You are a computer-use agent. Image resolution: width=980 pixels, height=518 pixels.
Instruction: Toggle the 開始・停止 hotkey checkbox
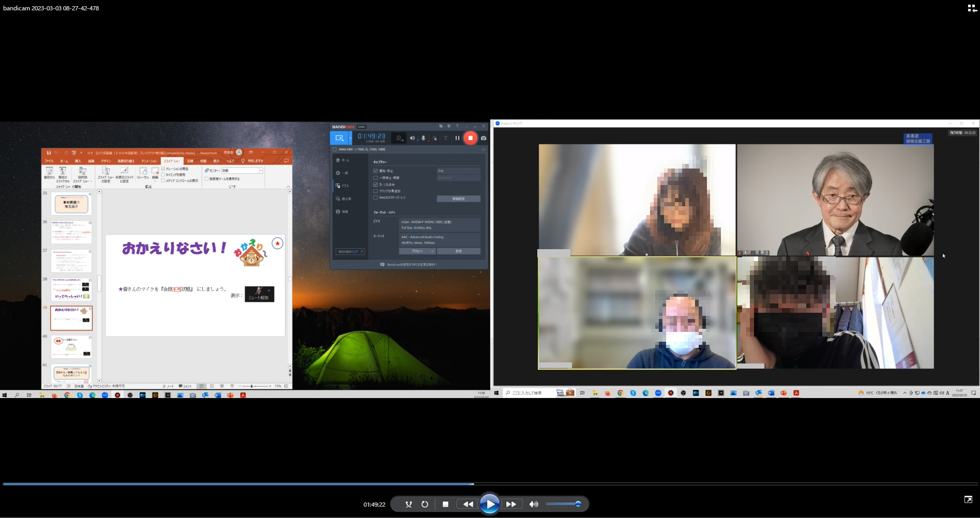[x=375, y=171]
